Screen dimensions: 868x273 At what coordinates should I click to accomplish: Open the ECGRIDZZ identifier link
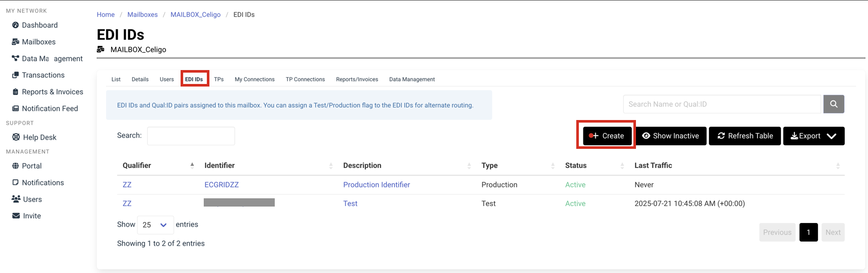[222, 184]
